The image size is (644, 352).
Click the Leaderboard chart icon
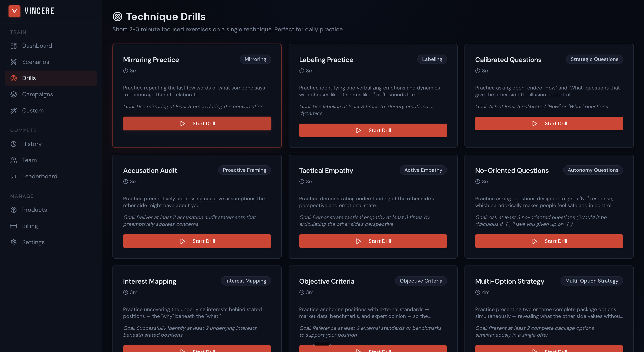(13, 176)
